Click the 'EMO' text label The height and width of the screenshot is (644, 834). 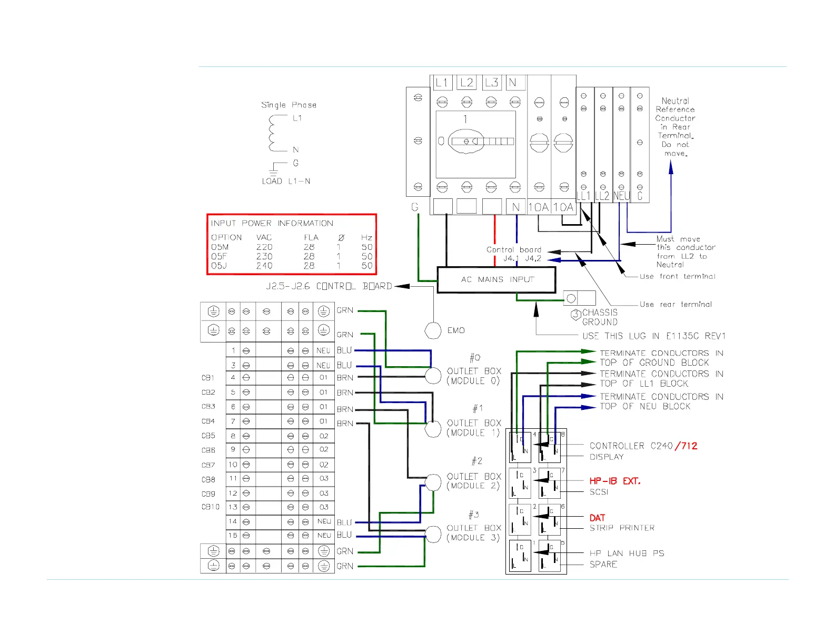[456, 330]
